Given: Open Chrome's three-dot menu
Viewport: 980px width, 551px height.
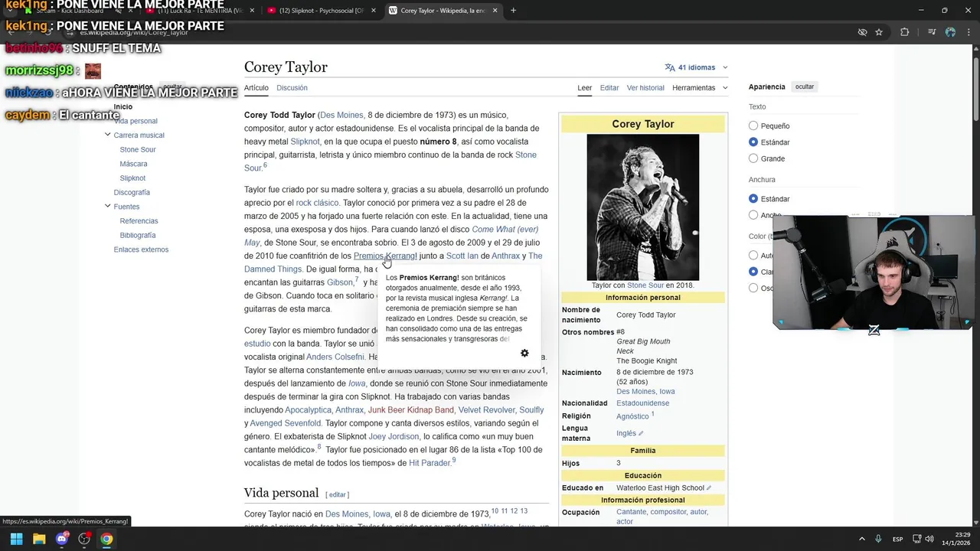Looking at the screenshot, I should 967,32.
